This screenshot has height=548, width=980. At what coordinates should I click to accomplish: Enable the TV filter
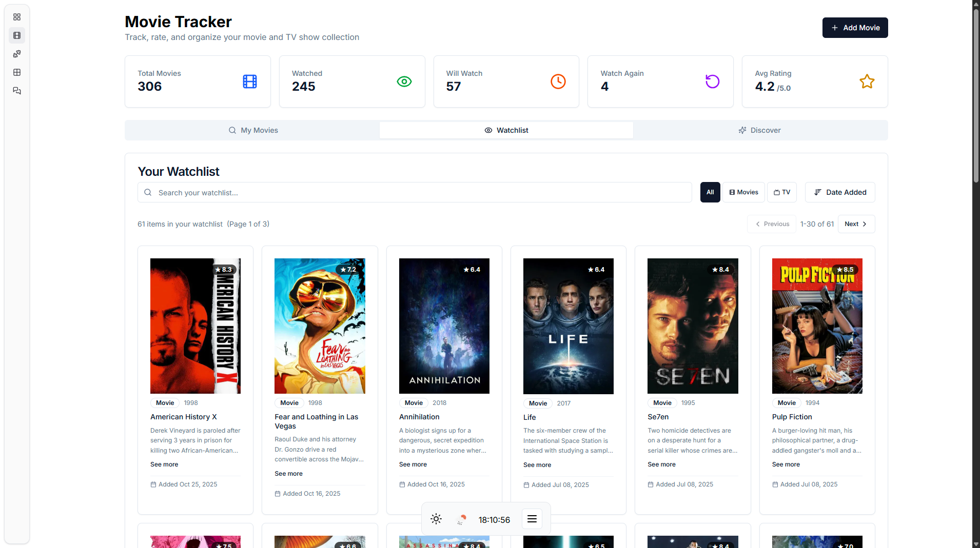coord(781,192)
